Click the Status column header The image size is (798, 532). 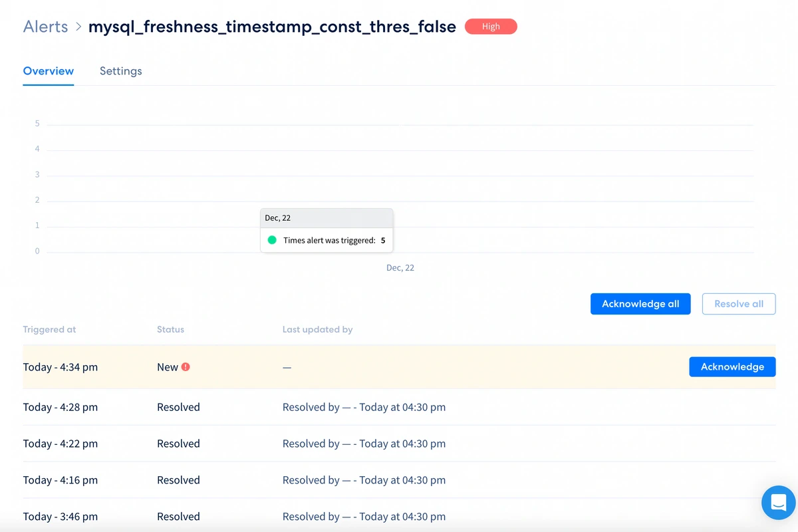[x=170, y=329]
